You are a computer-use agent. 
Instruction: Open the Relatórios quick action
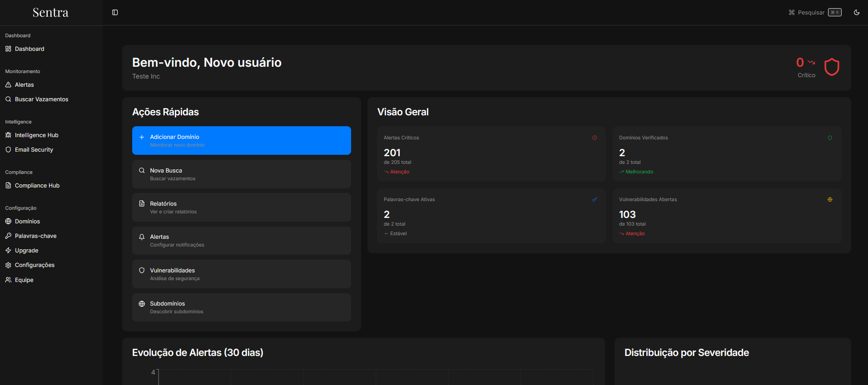241,207
